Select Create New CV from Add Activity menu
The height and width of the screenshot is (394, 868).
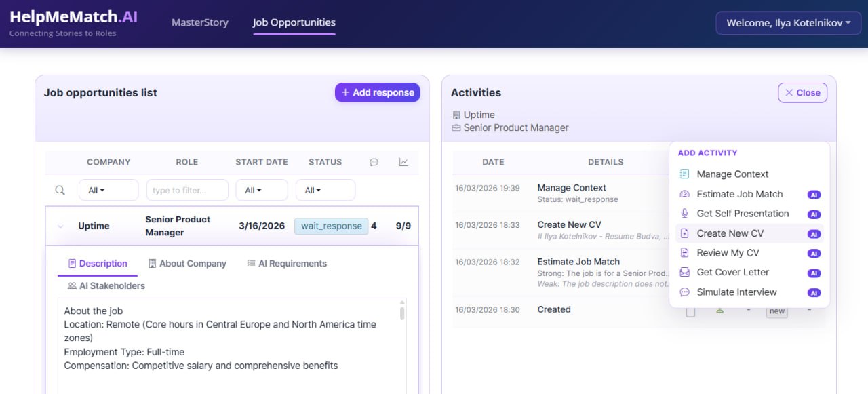(x=730, y=233)
